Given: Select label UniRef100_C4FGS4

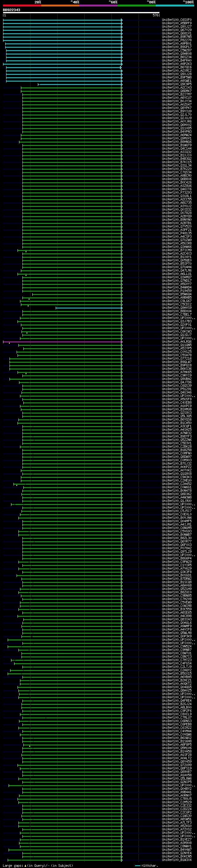Looking at the screenshot, I should pyautogui.click(x=177, y=664).
